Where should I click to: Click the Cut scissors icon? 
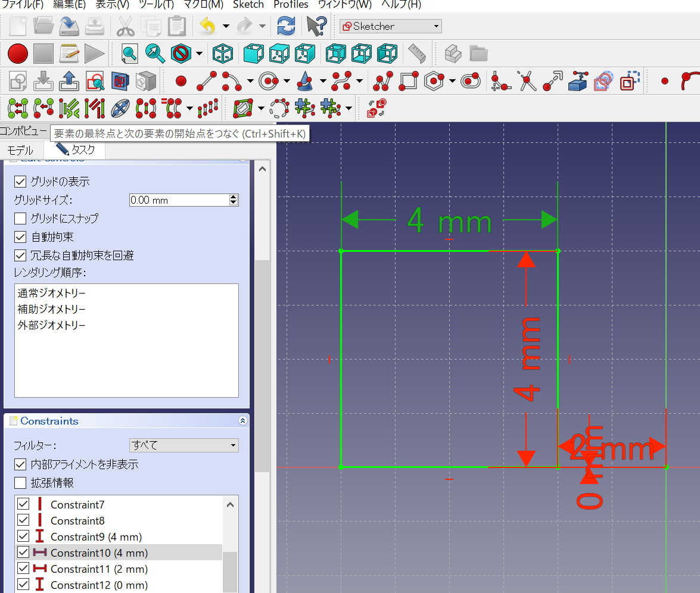click(x=126, y=26)
